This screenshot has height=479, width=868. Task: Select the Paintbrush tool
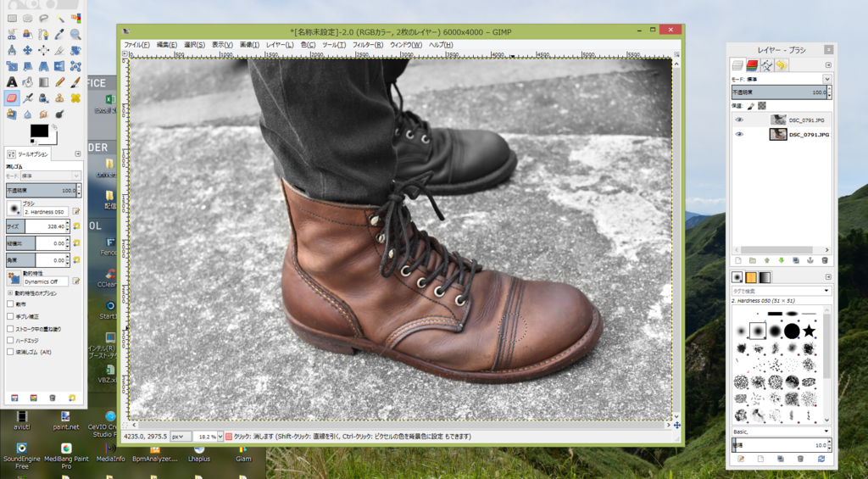click(75, 82)
